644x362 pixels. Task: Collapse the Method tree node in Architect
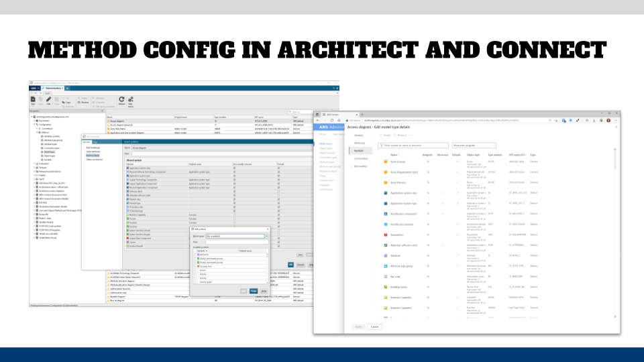pyautogui.click(x=37, y=132)
